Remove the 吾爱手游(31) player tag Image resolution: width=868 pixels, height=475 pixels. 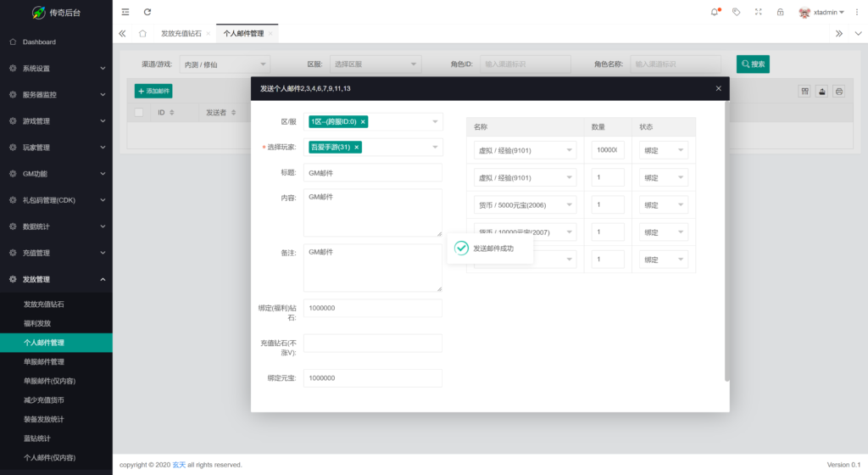356,148
